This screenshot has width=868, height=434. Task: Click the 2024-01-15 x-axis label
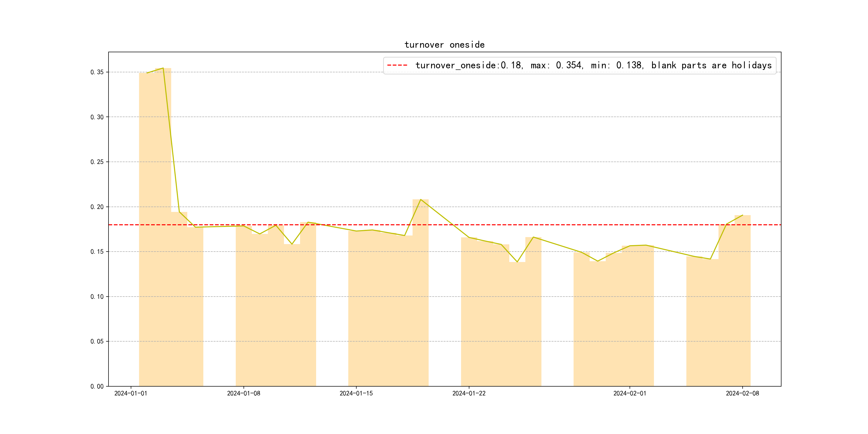point(356,393)
